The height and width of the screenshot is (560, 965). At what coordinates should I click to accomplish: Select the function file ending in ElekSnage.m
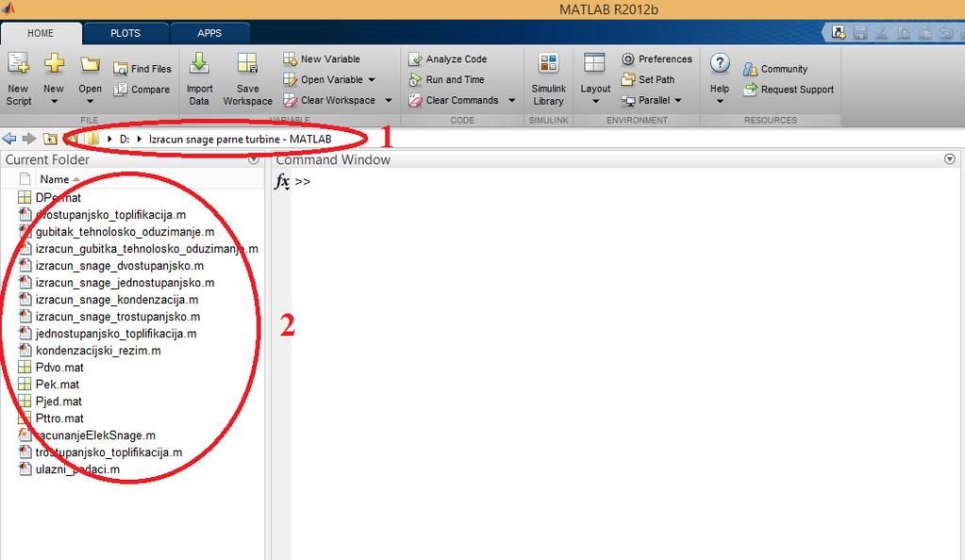pos(95,435)
